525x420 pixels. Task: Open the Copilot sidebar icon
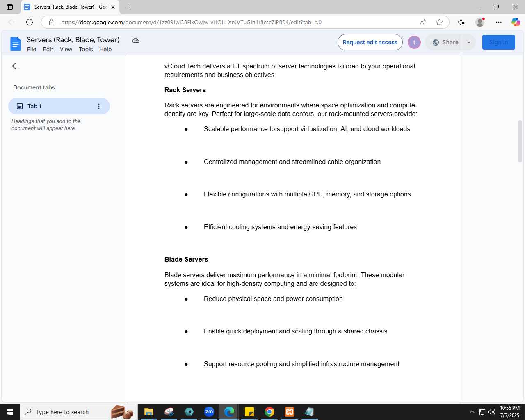point(516,22)
